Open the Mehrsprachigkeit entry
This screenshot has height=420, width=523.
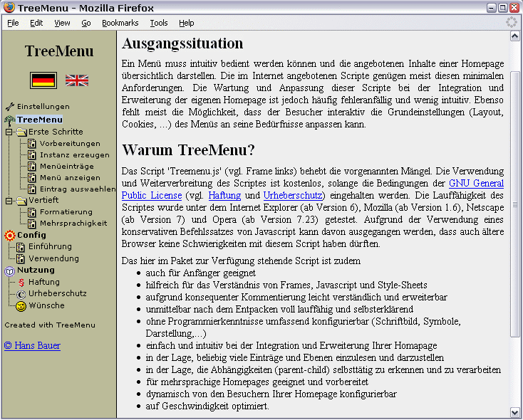[73, 224]
